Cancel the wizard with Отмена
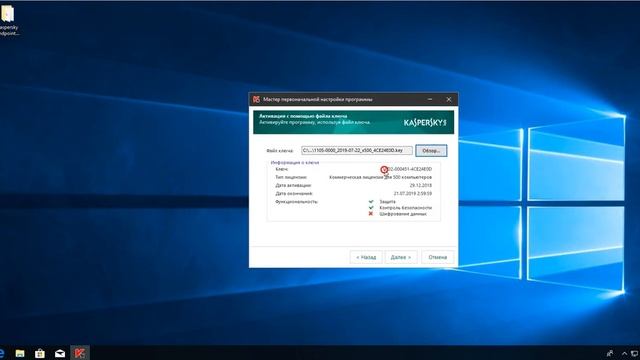 (x=438, y=257)
